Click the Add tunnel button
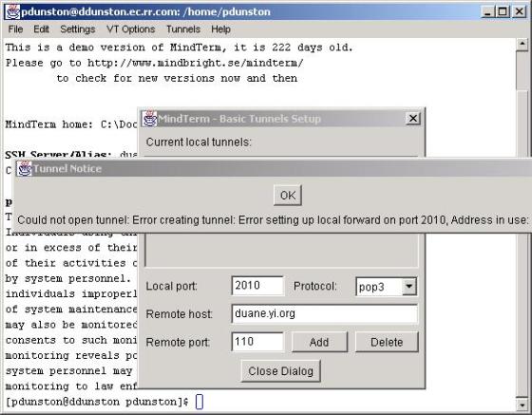Viewport: 532px width, 415px height. (319, 342)
